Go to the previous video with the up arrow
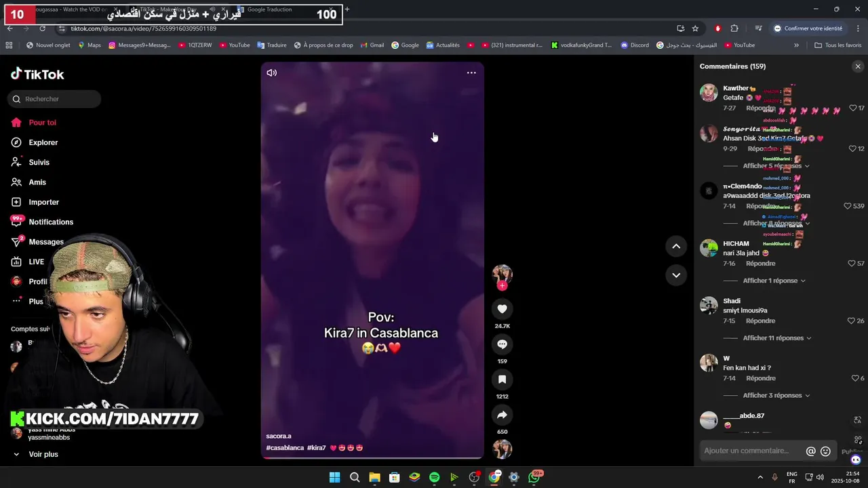The width and height of the screenshot is (868, 488). click(x=676, y=246)
